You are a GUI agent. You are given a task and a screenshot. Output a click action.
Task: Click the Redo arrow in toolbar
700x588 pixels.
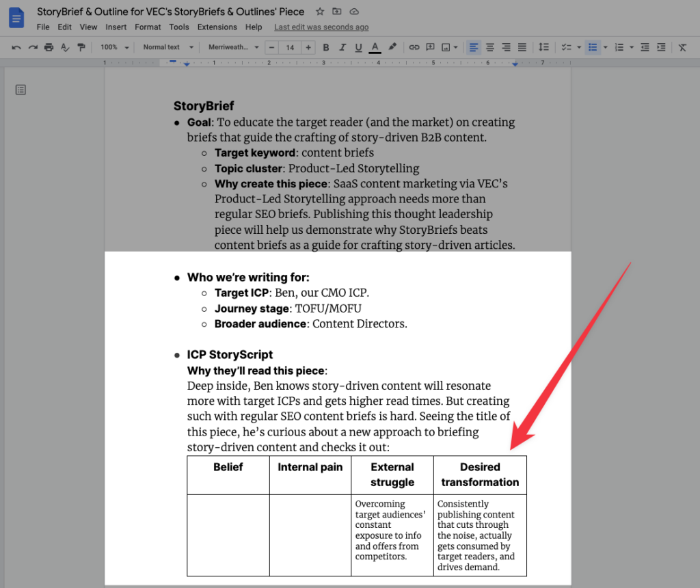tap(33, 47)
